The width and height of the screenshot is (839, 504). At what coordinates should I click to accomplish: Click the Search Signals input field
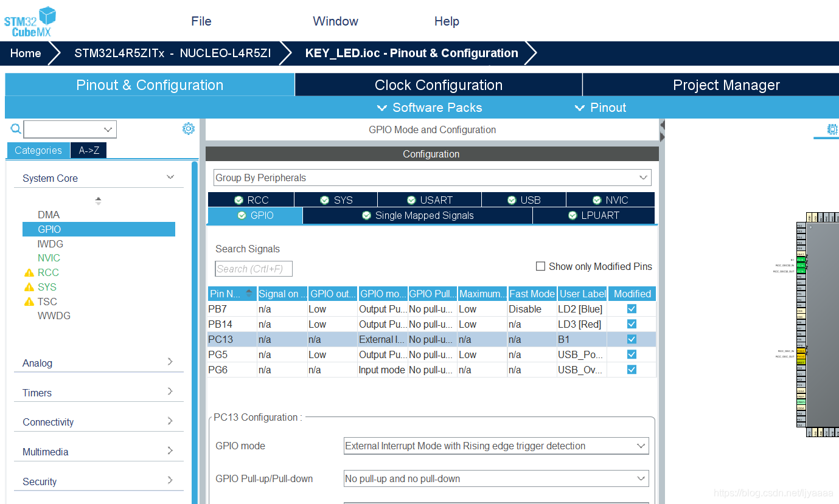tap(254, 269)
